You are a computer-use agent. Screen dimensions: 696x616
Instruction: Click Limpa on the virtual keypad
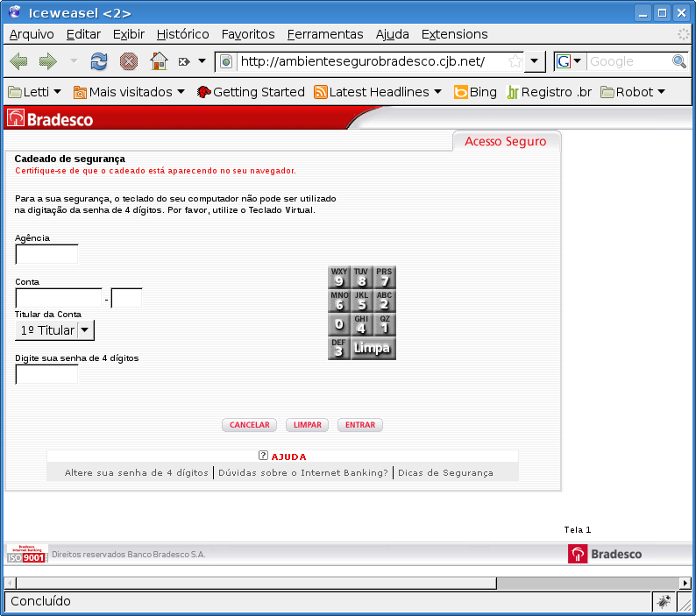point(373,349)
